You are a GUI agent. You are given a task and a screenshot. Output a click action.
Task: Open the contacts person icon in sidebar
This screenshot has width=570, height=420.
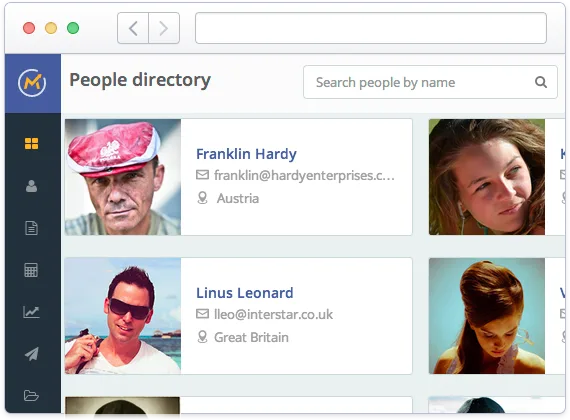31,186
